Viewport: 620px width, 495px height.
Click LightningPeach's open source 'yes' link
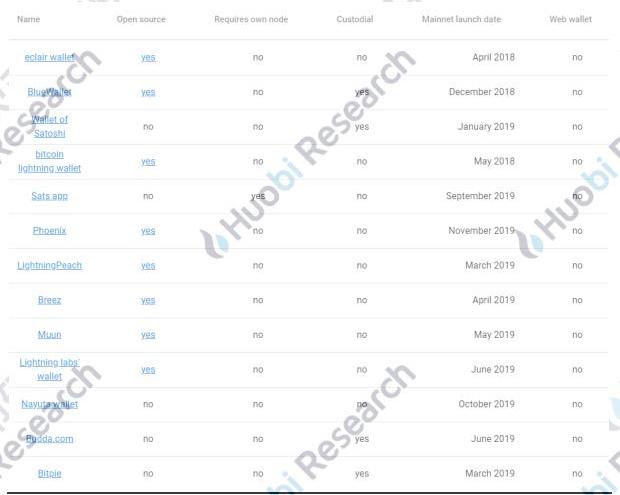pyautogui.click(x=148, y=266)
